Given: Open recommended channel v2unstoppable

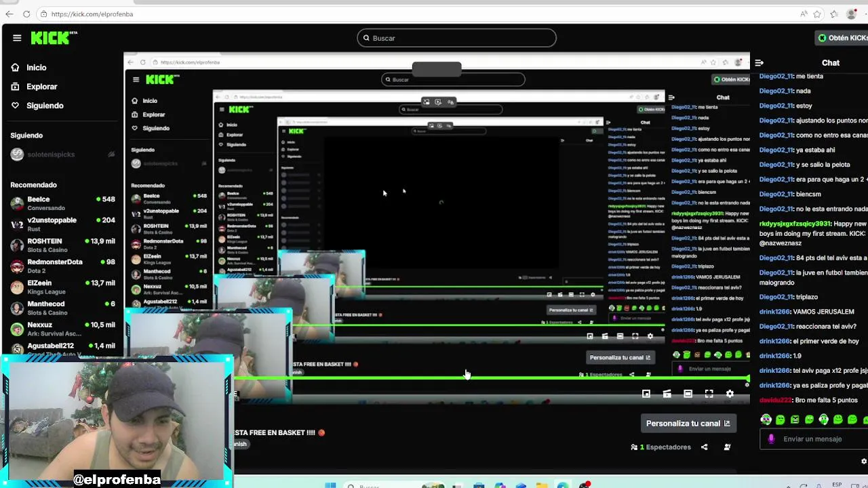Looking at the screenshot, I should (62, 224).
